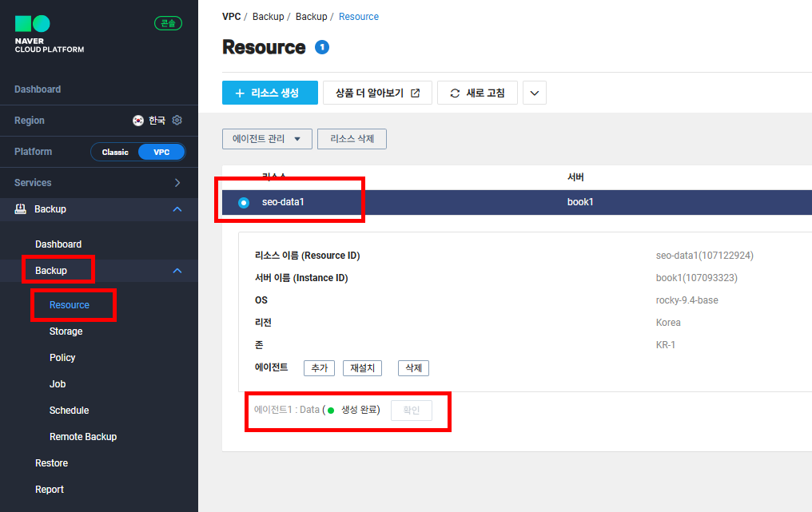
Task: Open Remote Backup in sidebar
Action: point(83,437)
